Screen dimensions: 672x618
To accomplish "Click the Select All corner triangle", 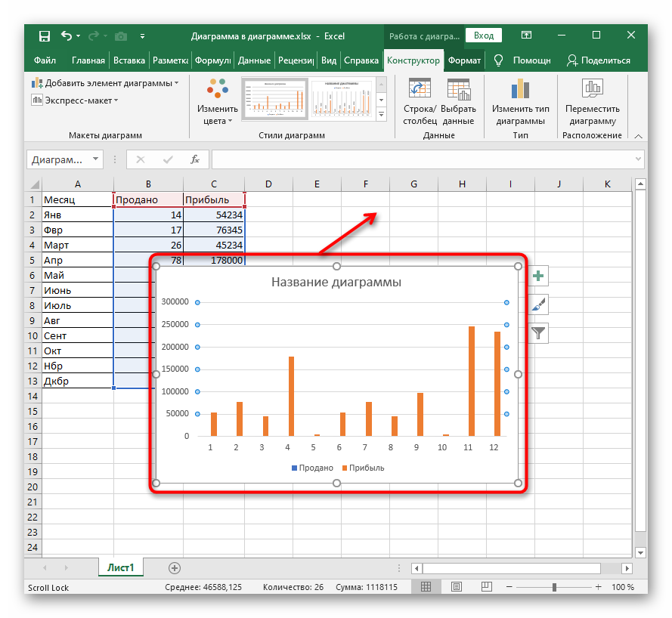I will [x=34, y=184].
